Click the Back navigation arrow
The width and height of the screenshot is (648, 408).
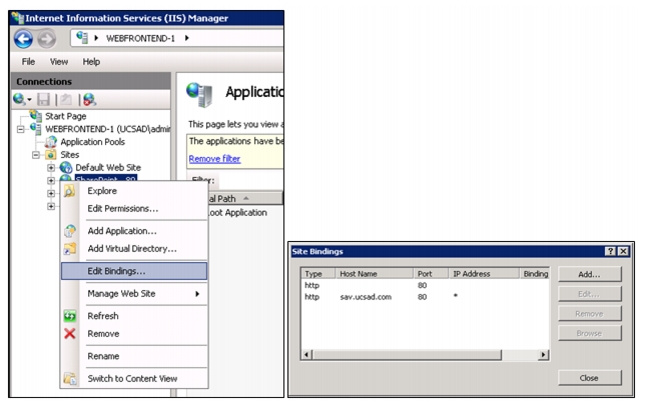click(x=24, y=39)
